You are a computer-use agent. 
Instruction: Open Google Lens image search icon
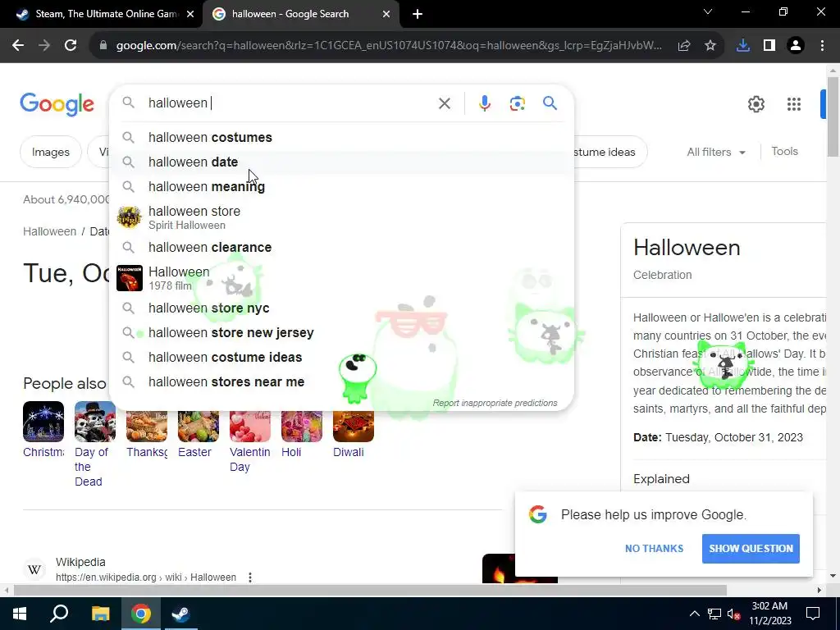tap(517, 103)
